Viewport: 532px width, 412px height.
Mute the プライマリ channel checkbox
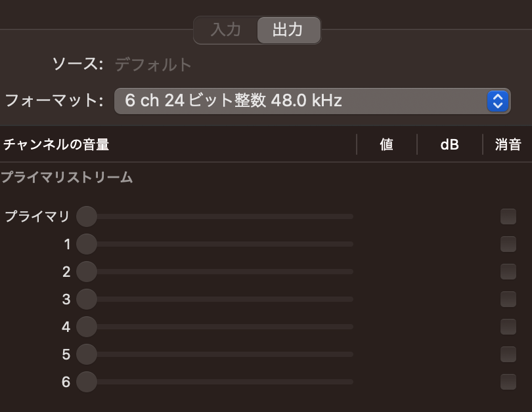(508, 216)
